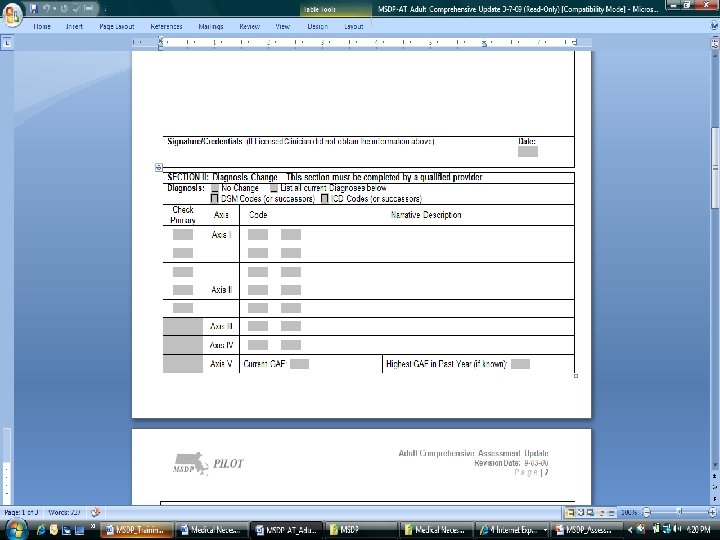720x540 pixels.
Task: Click the last Quick Access toolbar icon
Action: pos(90,8)
